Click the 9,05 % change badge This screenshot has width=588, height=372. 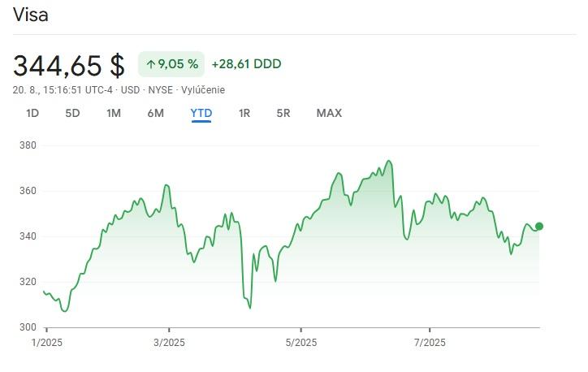(171, 64)
